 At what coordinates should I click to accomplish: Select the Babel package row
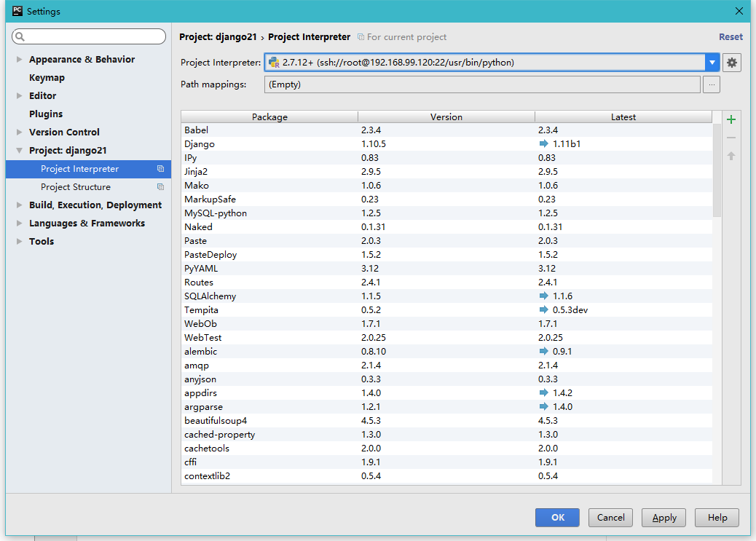(447, 130)
